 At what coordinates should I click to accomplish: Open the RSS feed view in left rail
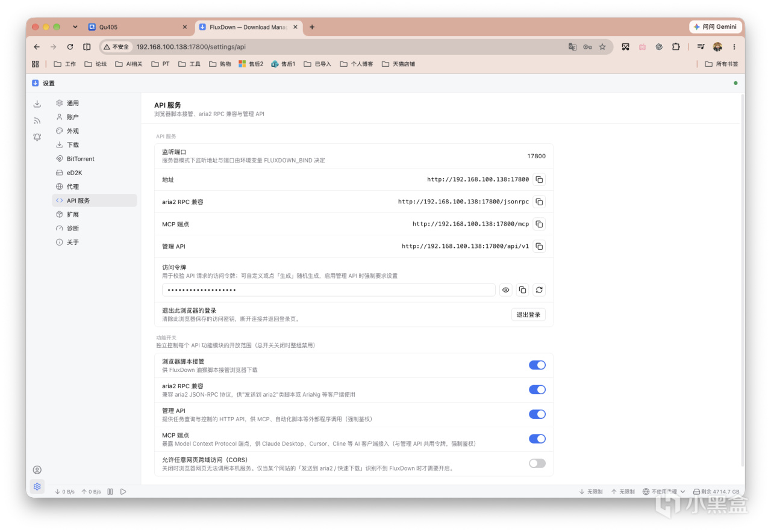pyautogui.click(x=37, y=120)
